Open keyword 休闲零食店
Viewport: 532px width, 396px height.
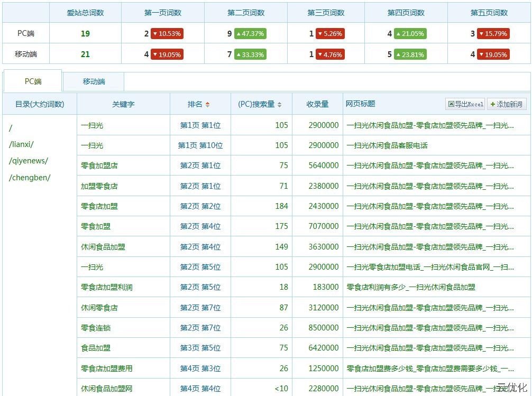[99, 308]
